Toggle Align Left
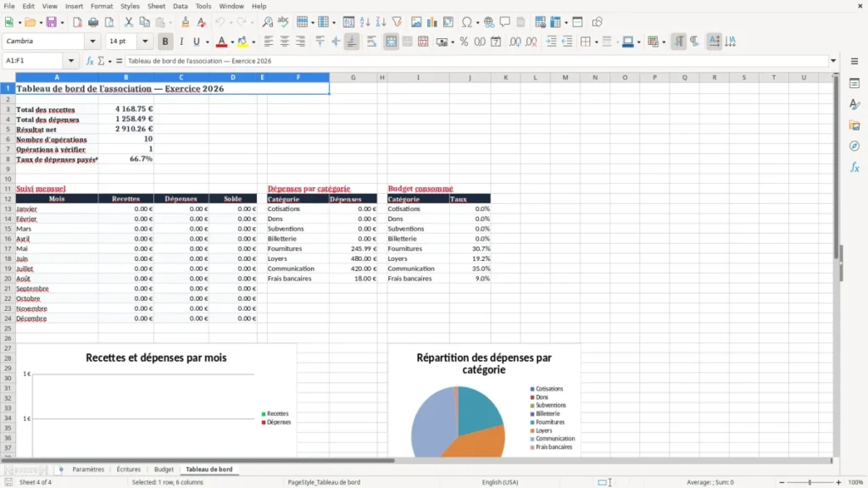868x488 pixels. [x=269, y=42]
